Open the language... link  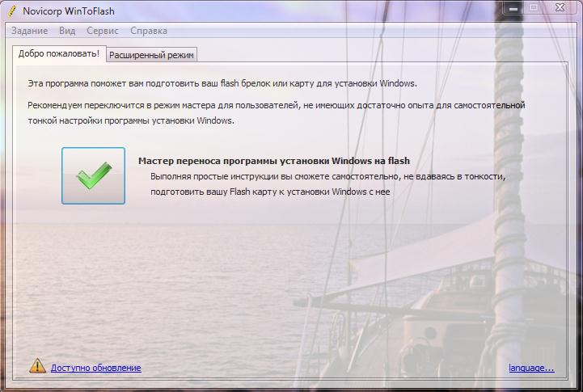click(x=531, y=368)
